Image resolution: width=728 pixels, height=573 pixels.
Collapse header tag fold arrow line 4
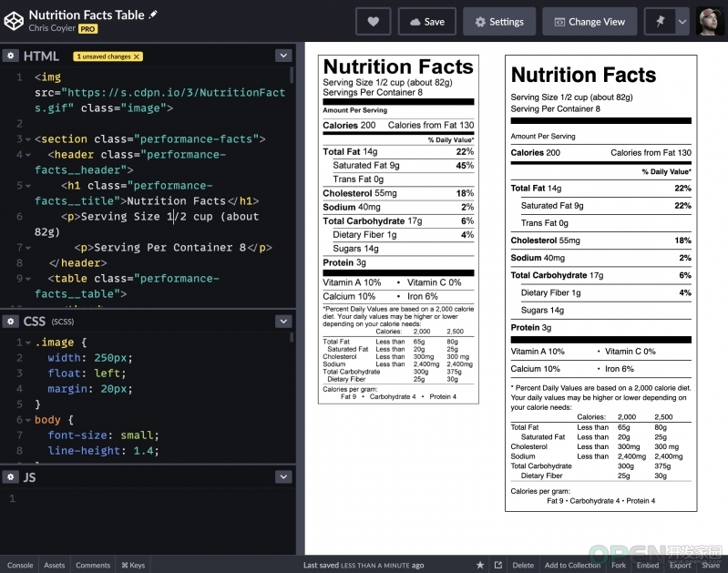28,155
